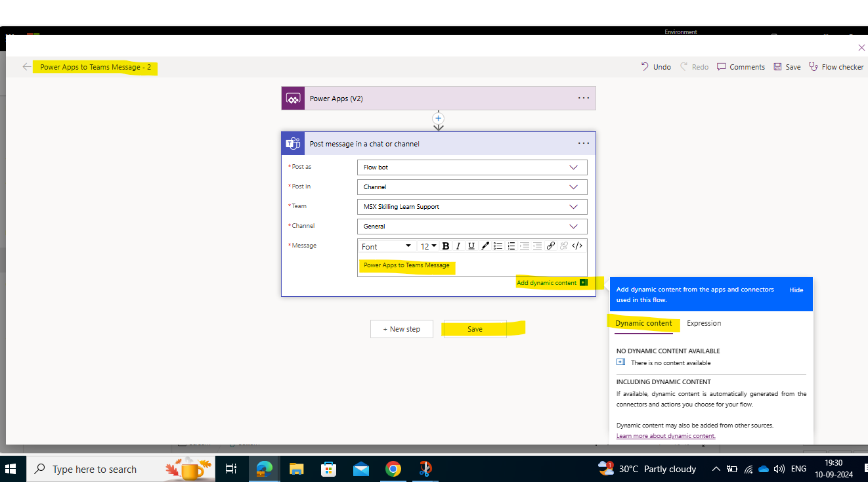Add a New step to the flow
Screen dimensions: 868x482
(402, 329)
